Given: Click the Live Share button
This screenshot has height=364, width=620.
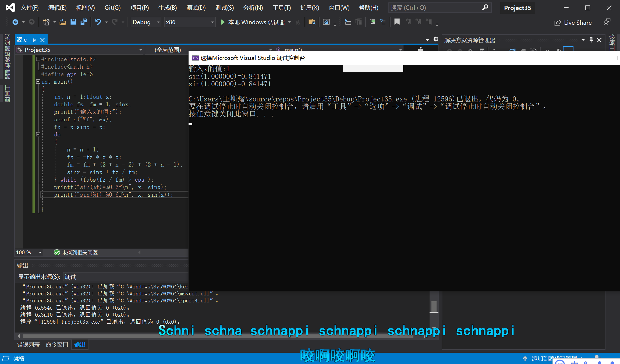Looking at the screenshot, I should [x=573, y=23].
